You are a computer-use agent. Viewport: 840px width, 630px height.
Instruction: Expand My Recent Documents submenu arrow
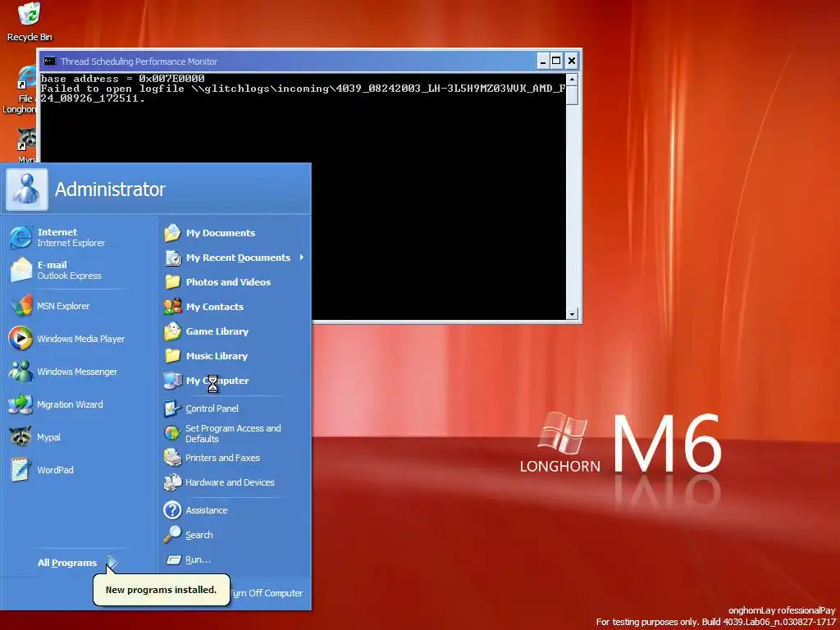(x=302, y=258)
